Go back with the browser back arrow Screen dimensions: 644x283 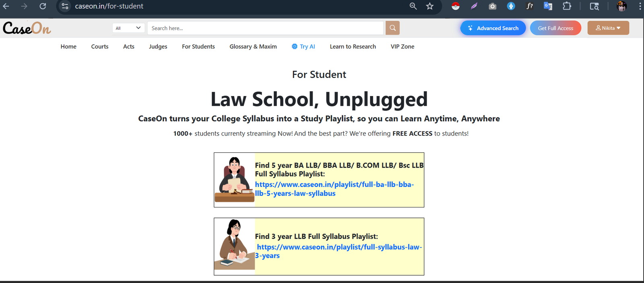tap(6, 6)
